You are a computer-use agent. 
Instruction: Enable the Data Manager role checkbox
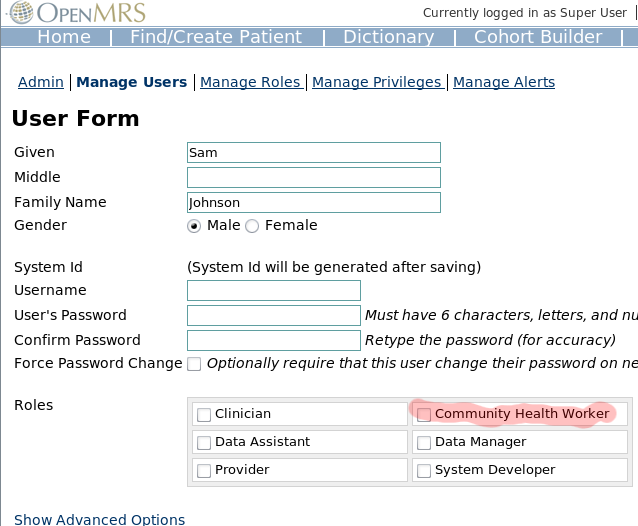tap(424, 443)
